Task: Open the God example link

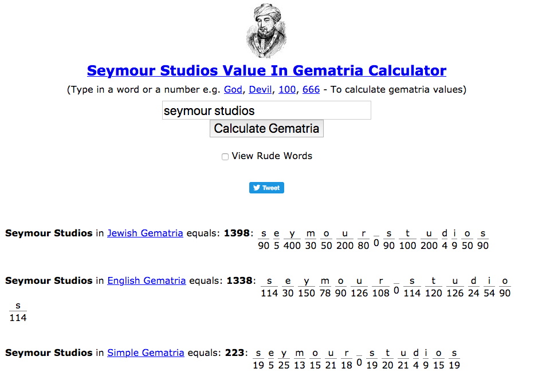Action: (x=233, y=89)
